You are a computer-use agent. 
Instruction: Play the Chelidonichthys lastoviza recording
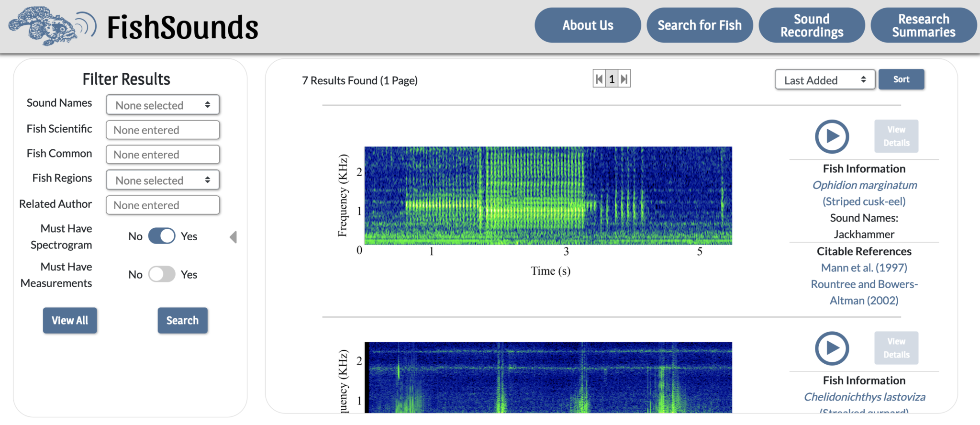click(832, 348)
